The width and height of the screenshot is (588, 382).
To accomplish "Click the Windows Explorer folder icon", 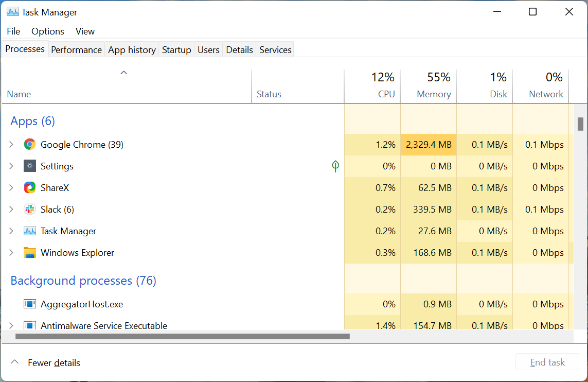I will 29,252.
